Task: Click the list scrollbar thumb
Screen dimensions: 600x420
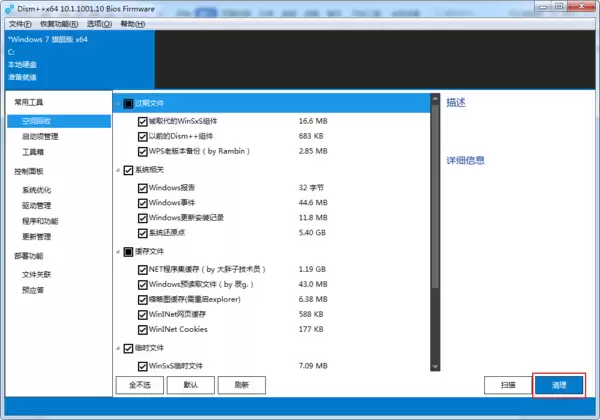Action: tap(435, 196)
